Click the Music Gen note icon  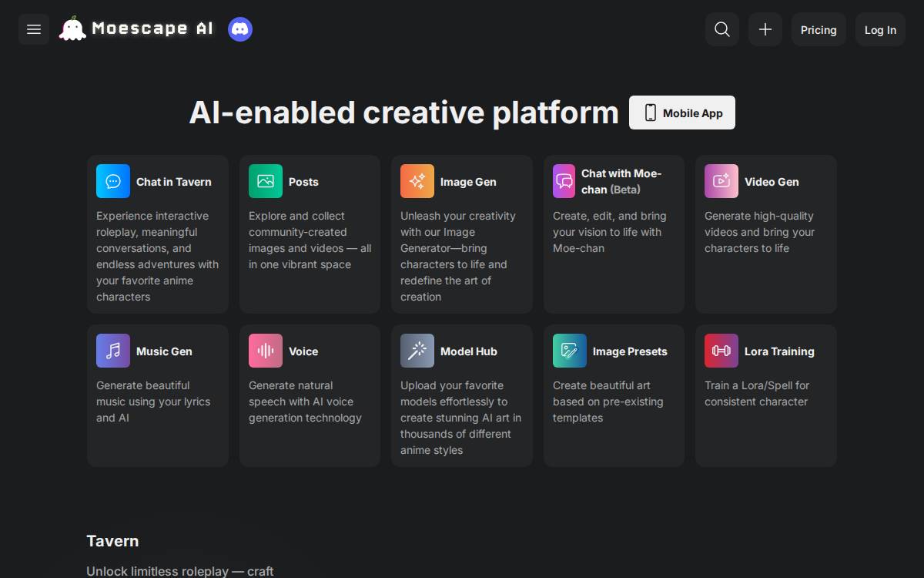click(x=113, y=351)
